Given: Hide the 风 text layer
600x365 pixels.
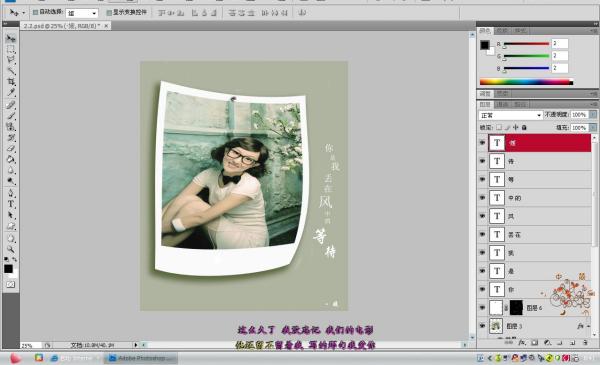Looking at the screenshot, I should pyautogui.click(x=483, y=216).
